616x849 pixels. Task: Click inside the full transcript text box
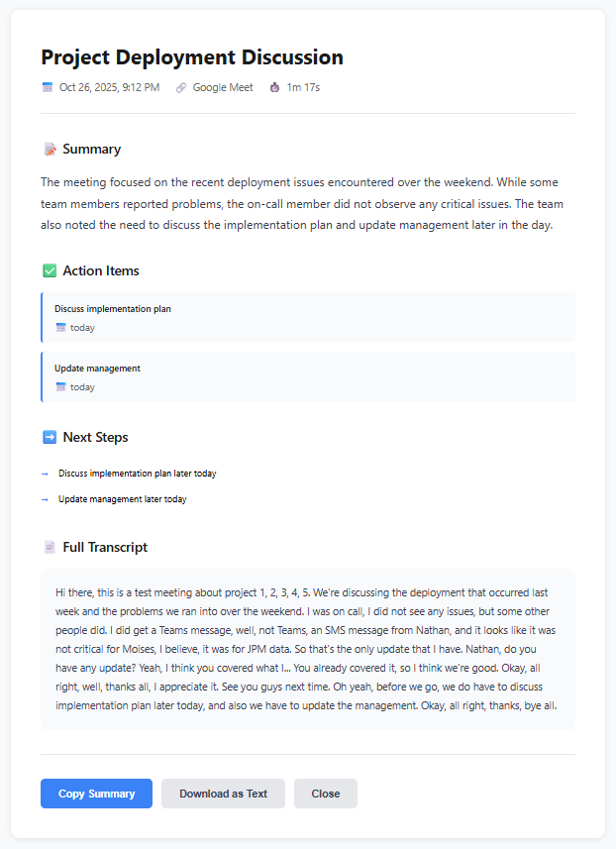[308, 649]
